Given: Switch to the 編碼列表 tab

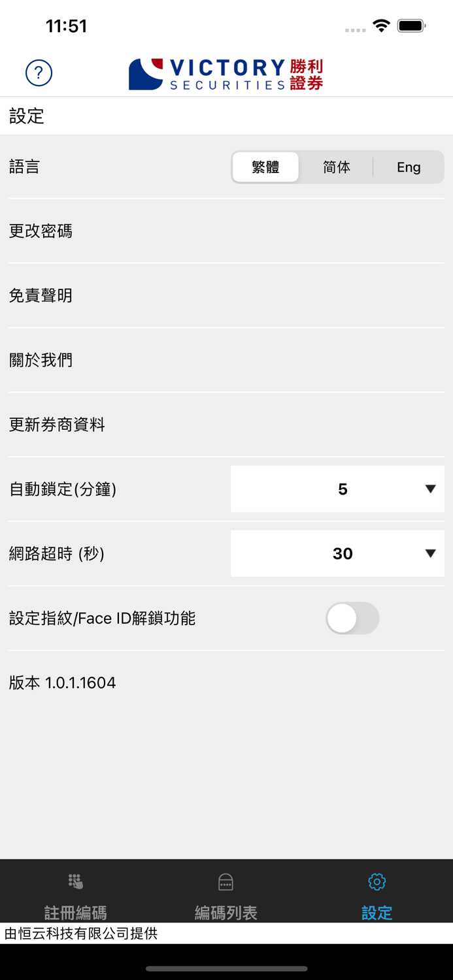Looking at the screenshot, I should pyautogui.click(x=226, y=895).
